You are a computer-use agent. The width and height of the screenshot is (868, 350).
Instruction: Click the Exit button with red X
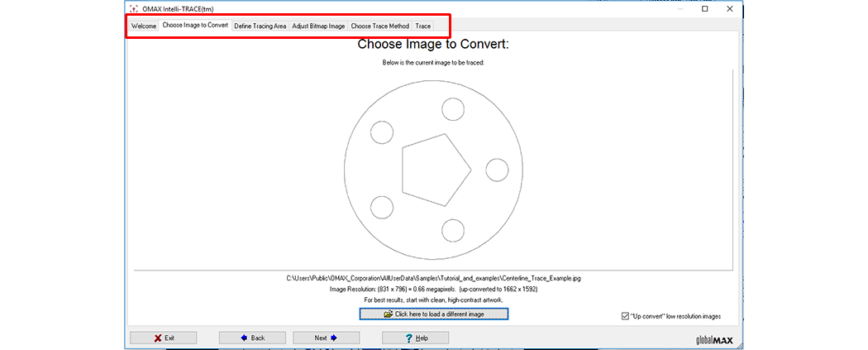pyautogui.click(x=164, y=338)
